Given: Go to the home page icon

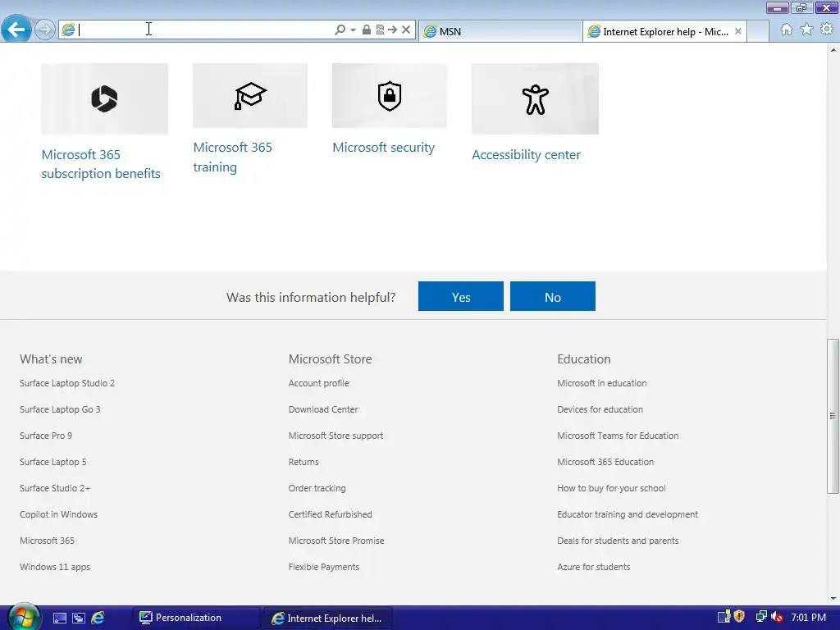Looking at the screenshot, I should click(x=787, y=30).
